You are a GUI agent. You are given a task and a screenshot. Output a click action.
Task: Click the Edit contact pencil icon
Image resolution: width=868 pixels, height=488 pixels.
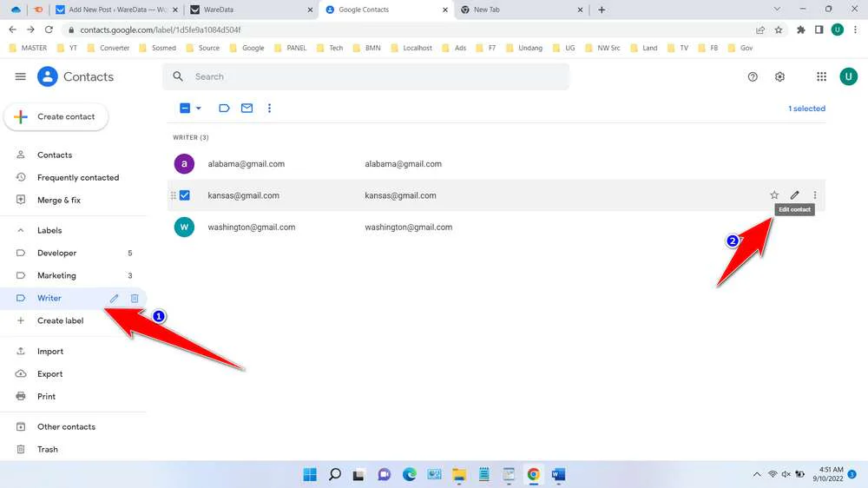[x=794, y=195]
